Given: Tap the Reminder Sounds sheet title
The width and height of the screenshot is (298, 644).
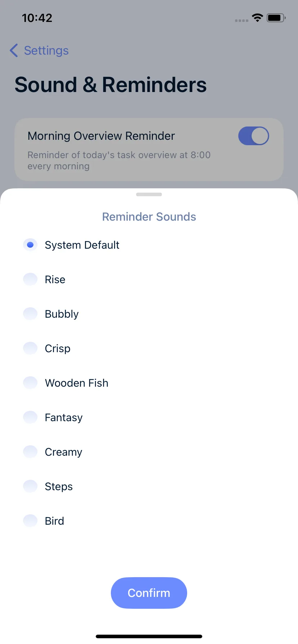Looking at the screenshot, I should [149, 217].
